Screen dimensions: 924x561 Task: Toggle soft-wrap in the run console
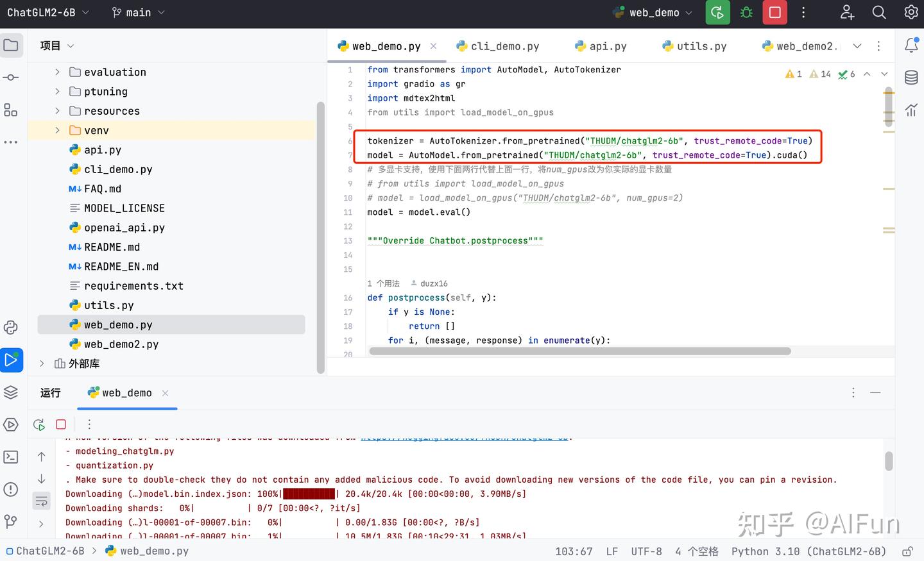pos(42,501)
